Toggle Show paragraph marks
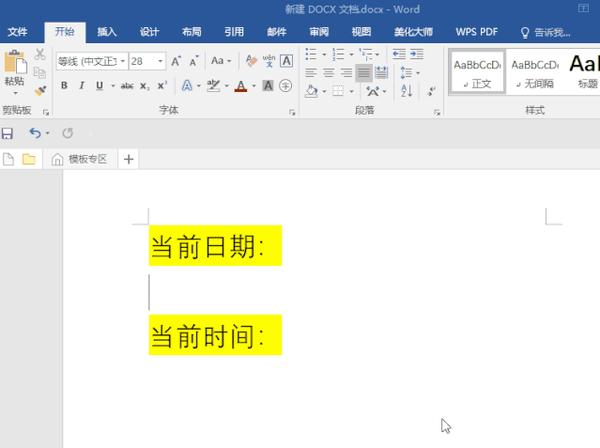 (431, 91)
